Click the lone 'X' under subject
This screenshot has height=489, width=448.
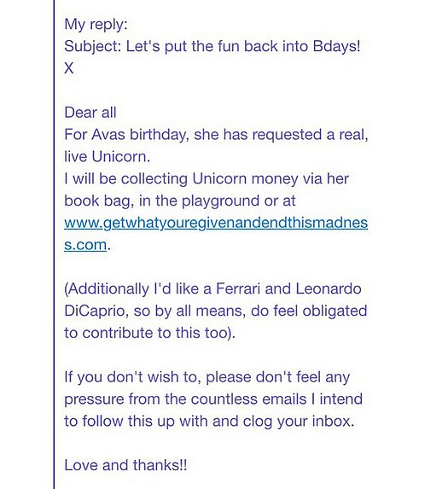pyautogui.click(x=69, y=68)
